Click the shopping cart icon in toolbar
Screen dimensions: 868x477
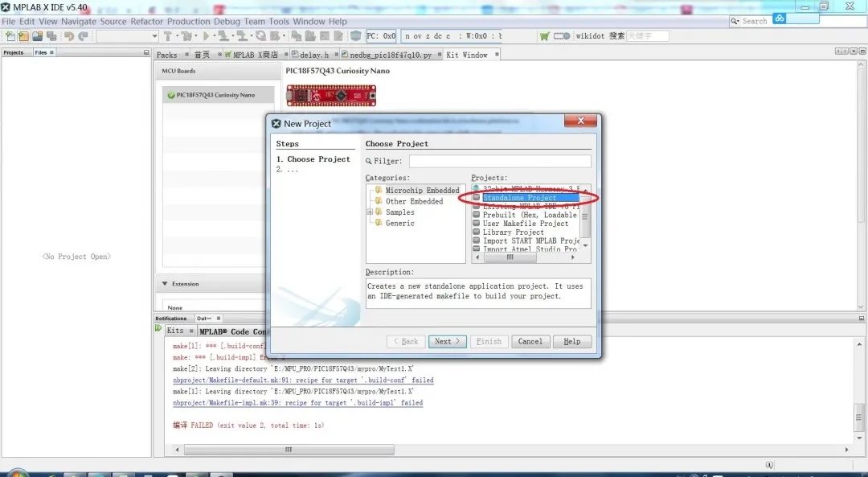(x=545, y=36)
